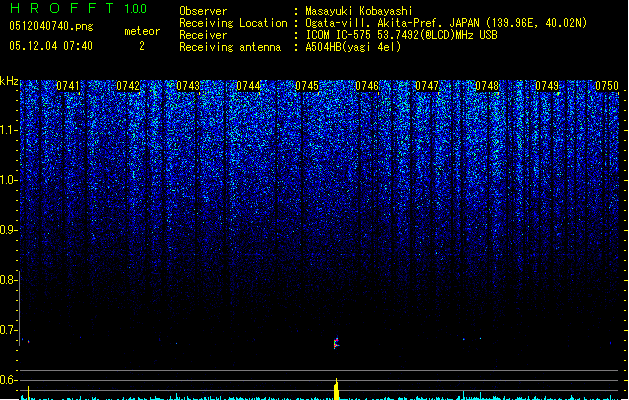This screenshot has width=629, height=400.
Task: Click the 0747 time marker
Action: (x=427, y=86)
